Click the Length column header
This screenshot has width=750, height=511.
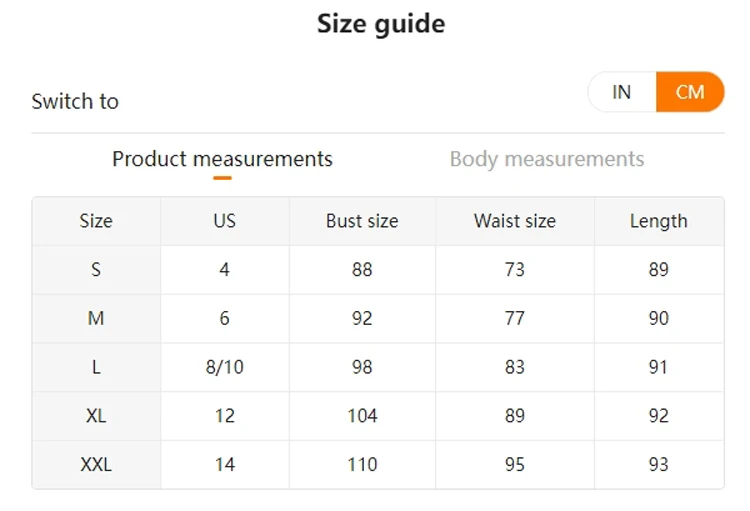(x=658, y=221)
